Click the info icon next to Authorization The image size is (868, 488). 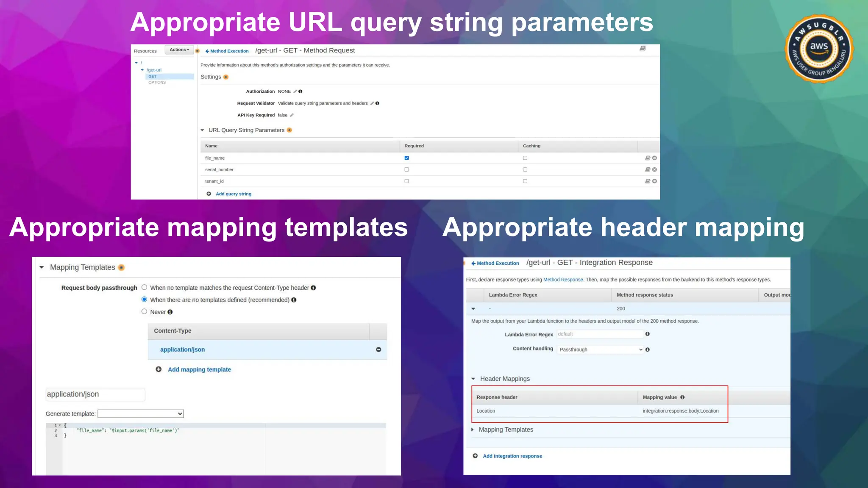300,91
